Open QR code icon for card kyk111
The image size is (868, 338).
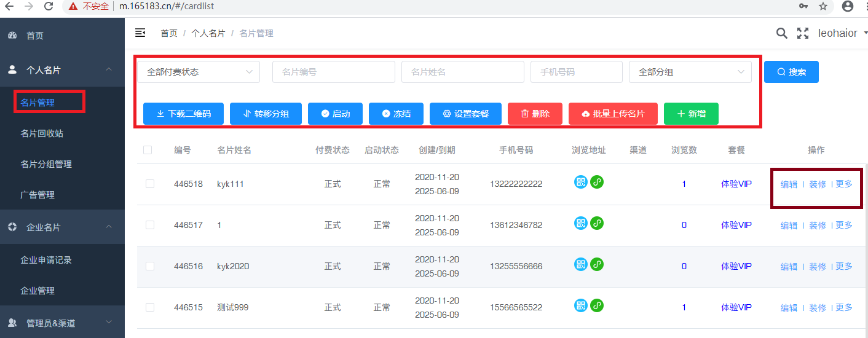click(x=581, y=182)
